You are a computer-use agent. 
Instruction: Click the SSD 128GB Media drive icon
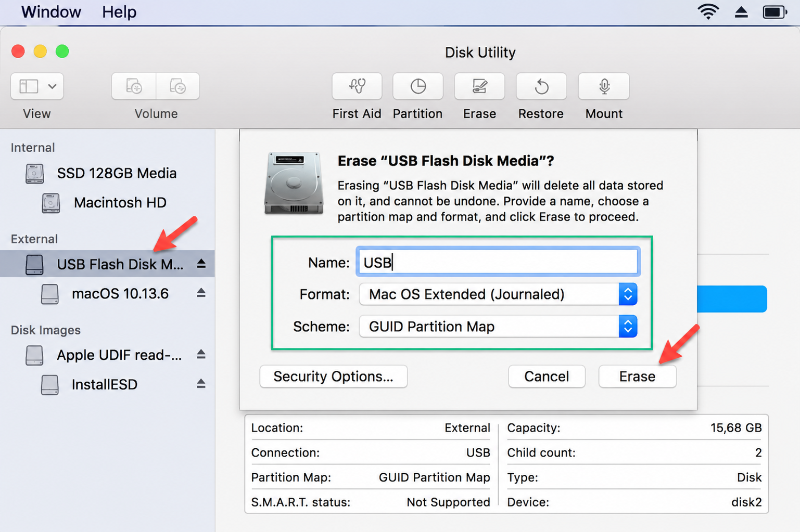coord(35,173)
